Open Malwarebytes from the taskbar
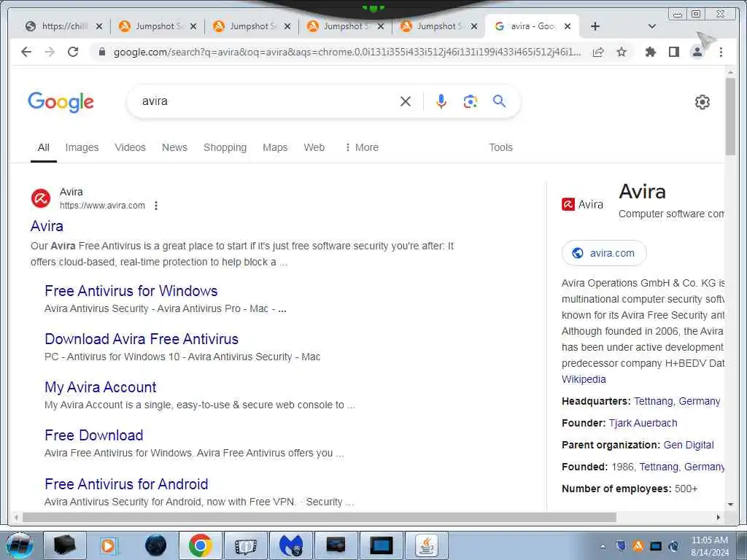This screenshot has height=560, width=747. click(291, 545)
